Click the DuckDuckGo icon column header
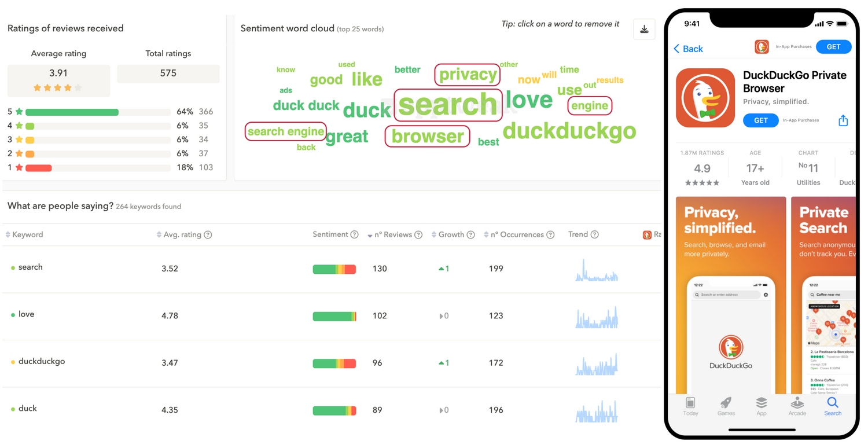This screenshot has width=868, height=448. tap(648, 235)
